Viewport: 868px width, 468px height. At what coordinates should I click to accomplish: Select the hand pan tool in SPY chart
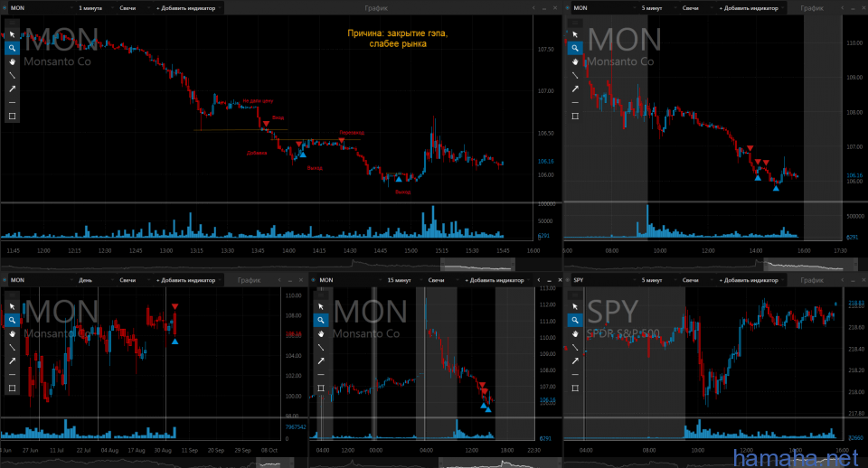[575, 333]
